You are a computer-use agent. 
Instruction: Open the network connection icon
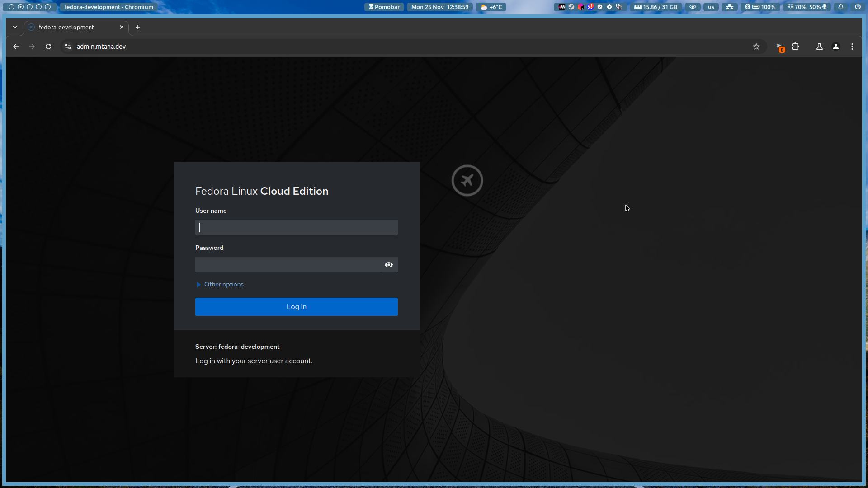pyautogui.click(x=730, y=7)
